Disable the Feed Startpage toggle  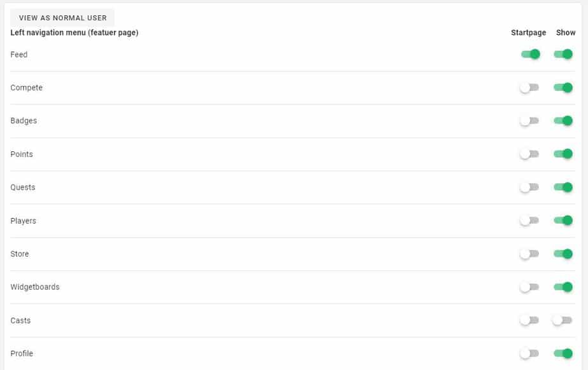click(530, 54)
